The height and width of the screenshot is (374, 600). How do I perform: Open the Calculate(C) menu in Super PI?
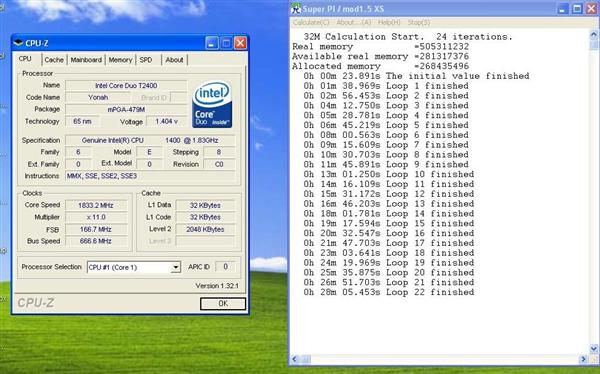(x=311, y=23)
